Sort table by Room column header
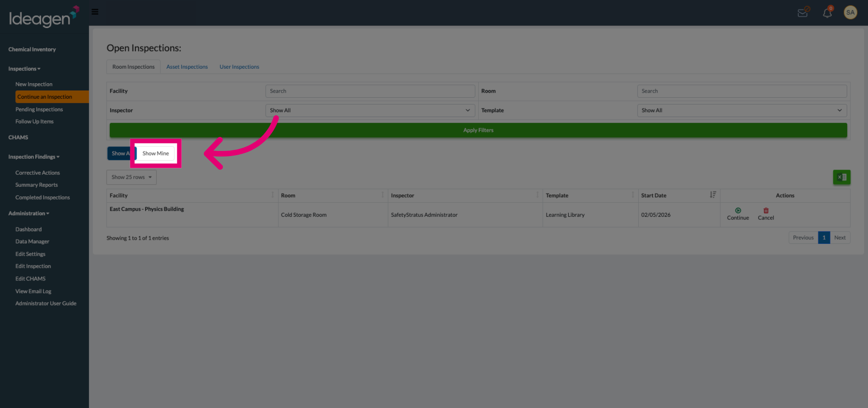The height and width of the screenshot is (408, 868). [x=333, y=195]
